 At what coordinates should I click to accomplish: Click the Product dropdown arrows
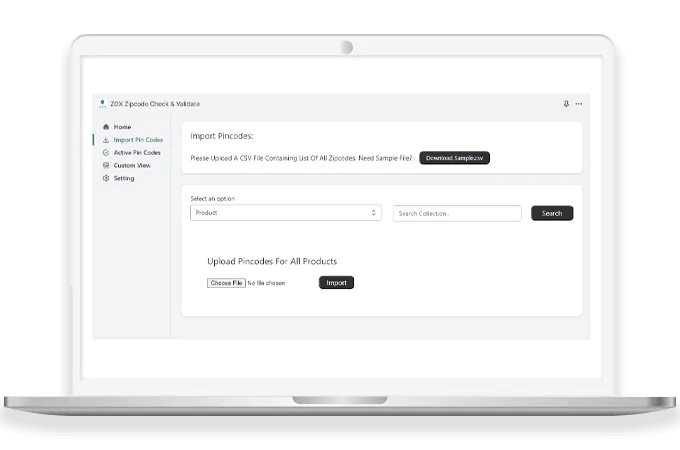374,213
